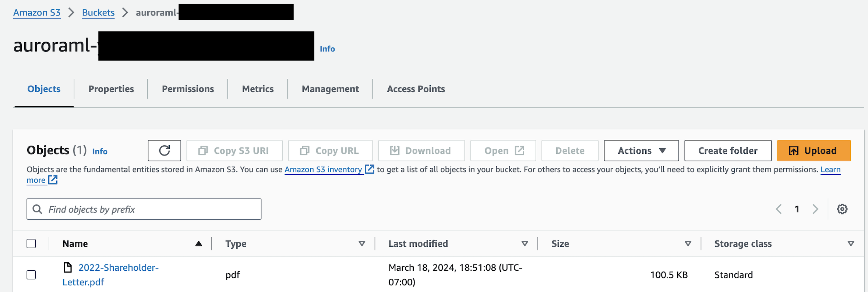Switch to the Permissions tab

coord(187,89)
